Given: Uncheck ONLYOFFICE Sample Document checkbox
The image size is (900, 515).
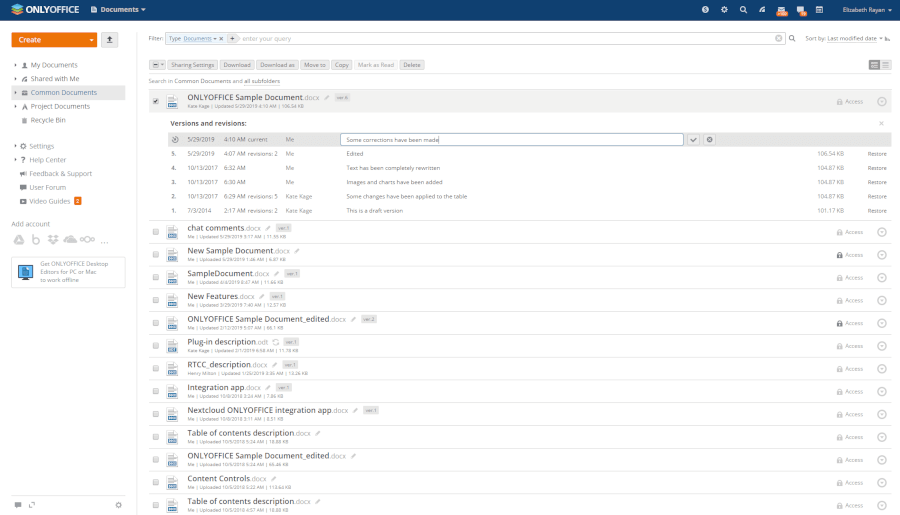Looking at the screenshot, I should pyautogui.click(x=156, y=101).
